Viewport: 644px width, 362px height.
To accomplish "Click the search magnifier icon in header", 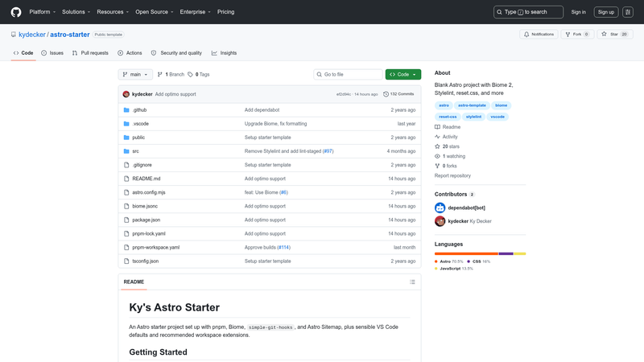I will pyautogui.click(x=499, y=12).
